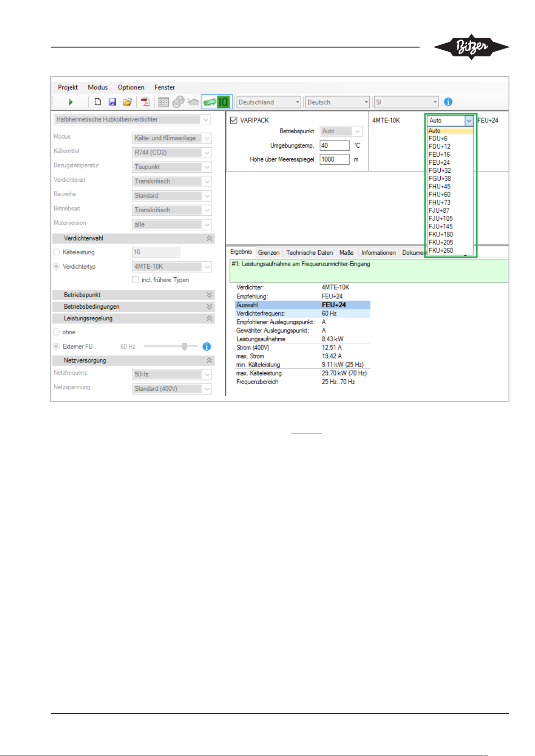This screenshot has height=756, width=535.
Task: Open the 4MTE-10K Verdichtertyp dropdown
Action: pyautogui.click(x=172, y=267)
